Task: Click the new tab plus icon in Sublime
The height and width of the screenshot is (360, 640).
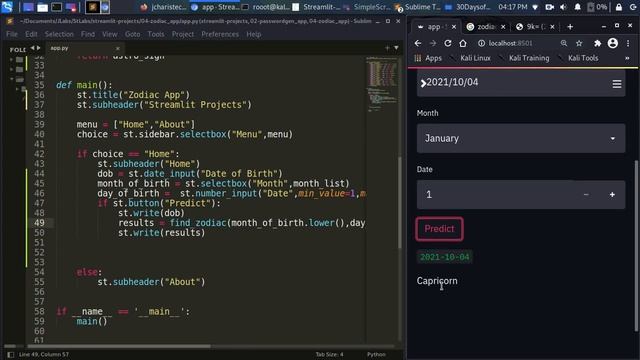Action: point(387,48)
